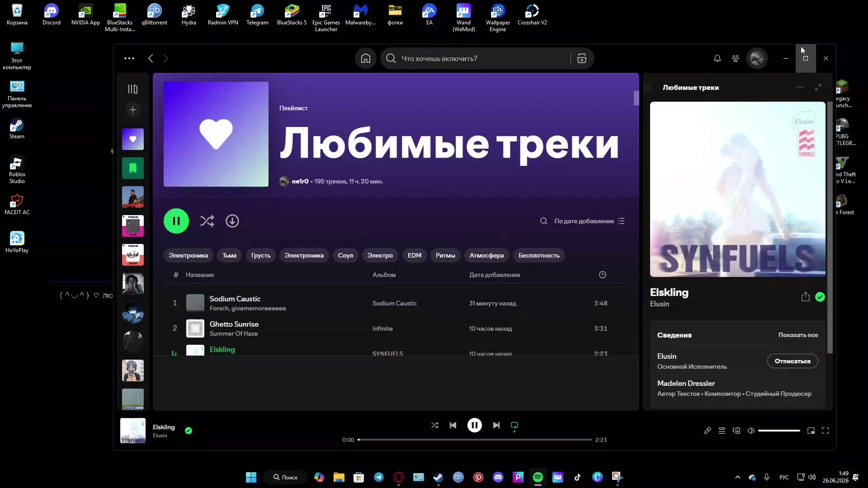
Task: Toggle the liked checkmark in the bottom player bar
Action: (x=189, y=431)
